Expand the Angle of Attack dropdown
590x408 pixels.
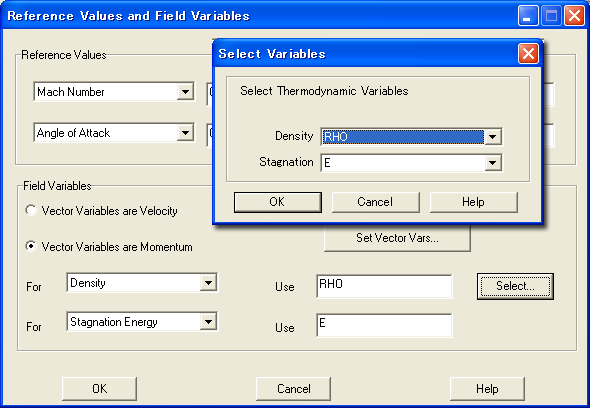click(185, 132)
